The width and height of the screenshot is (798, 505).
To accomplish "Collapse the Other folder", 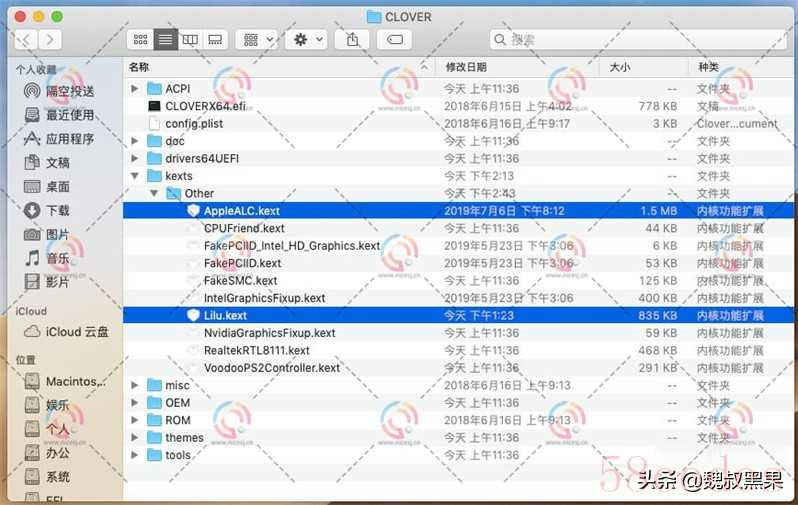I will click(154, 193).
